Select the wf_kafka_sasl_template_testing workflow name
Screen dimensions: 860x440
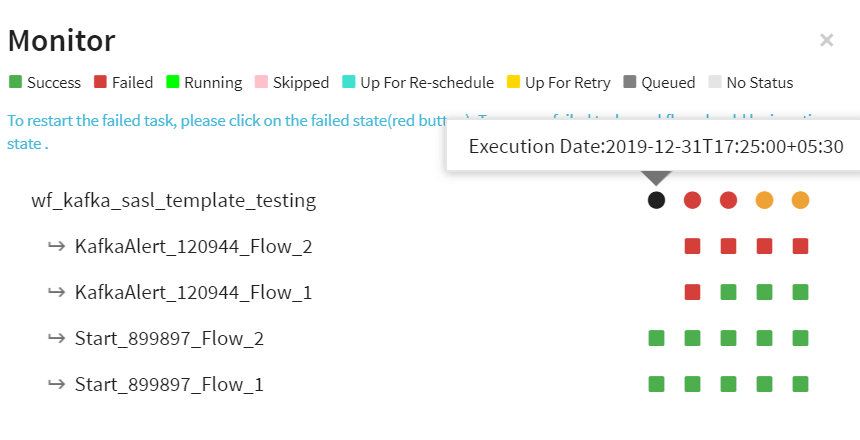pyautogui.click(x=174, y=200)
